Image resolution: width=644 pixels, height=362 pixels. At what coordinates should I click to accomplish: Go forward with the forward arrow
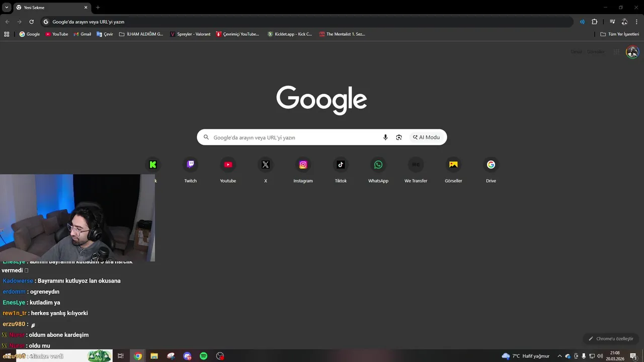pyautogui.click(x=19, y=22)
